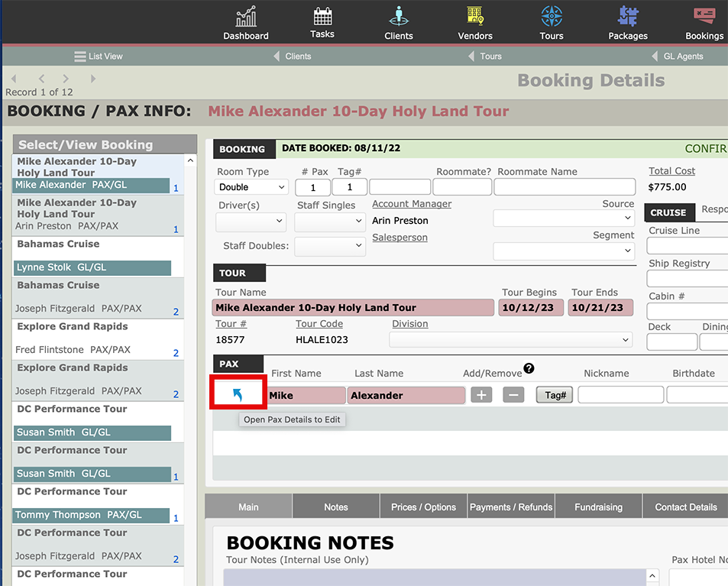Switch to the Main tab
The image size is (728, 586).
(248, 507)
